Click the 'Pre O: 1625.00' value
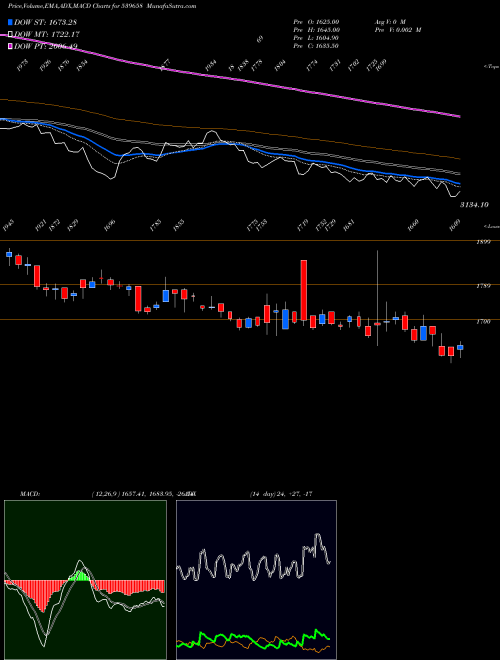Image resolution: width=500 pixels, height=660 pixels. [316, 21]
